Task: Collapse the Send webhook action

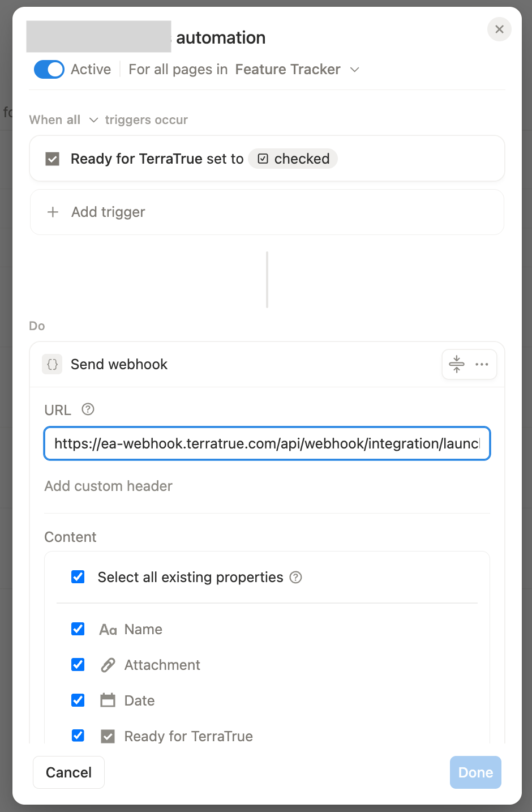Action: pyautogui.click(x=457, y=364)
